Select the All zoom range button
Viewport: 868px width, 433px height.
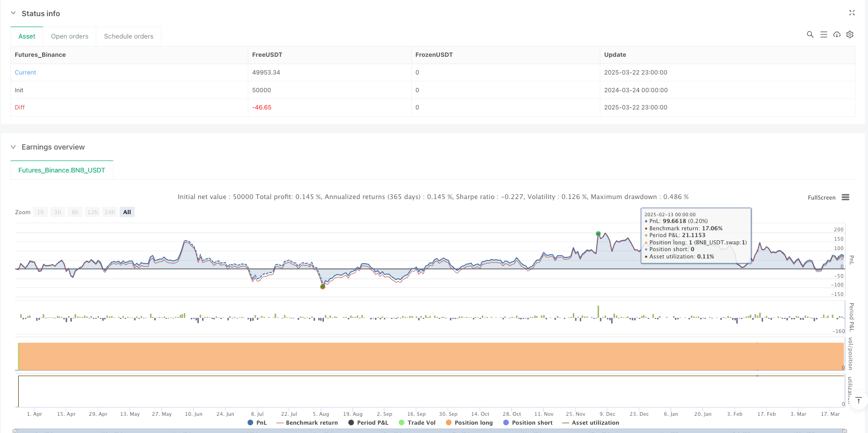127,212
